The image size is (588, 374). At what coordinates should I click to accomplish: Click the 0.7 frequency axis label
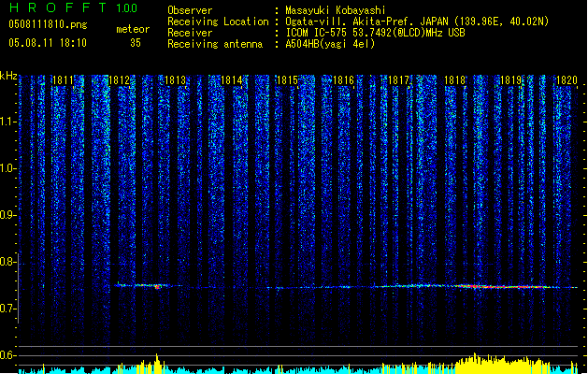click(x=7, y=309)
